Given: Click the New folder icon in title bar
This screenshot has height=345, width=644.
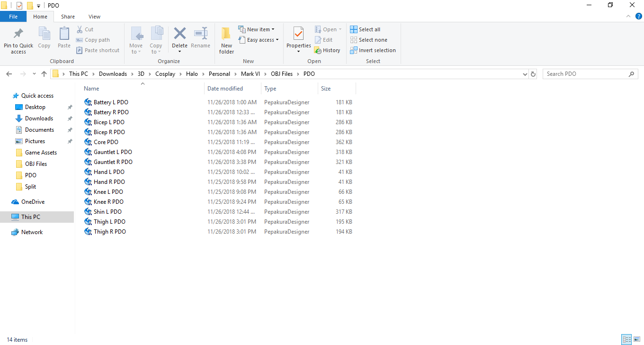Looking at the screenshot, I should [x=30, y=6].
